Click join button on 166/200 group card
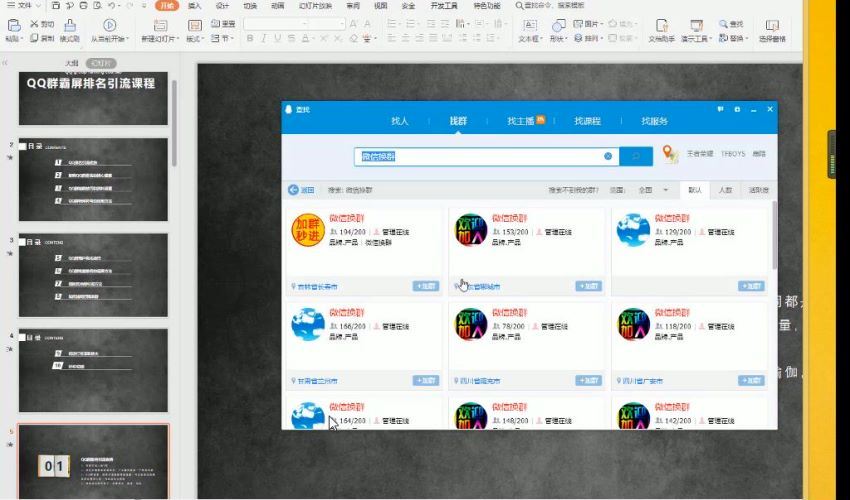 426,380
